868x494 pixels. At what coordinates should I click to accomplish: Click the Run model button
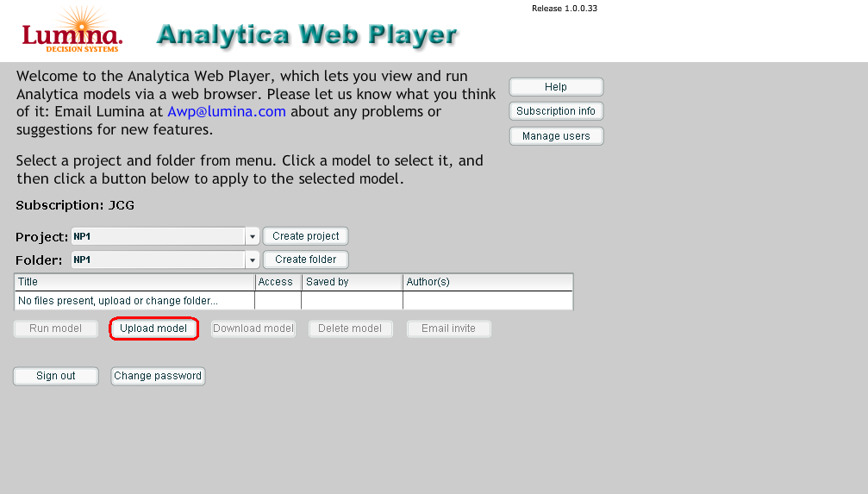pyautogui.click(x=55, y=328)
